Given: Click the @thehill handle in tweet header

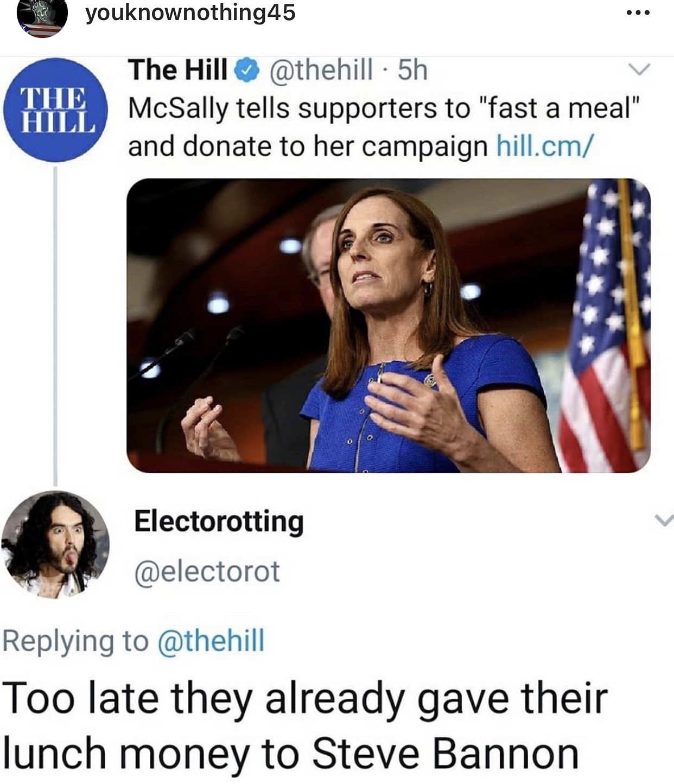Looking at the screenshot, I should 317,70.
